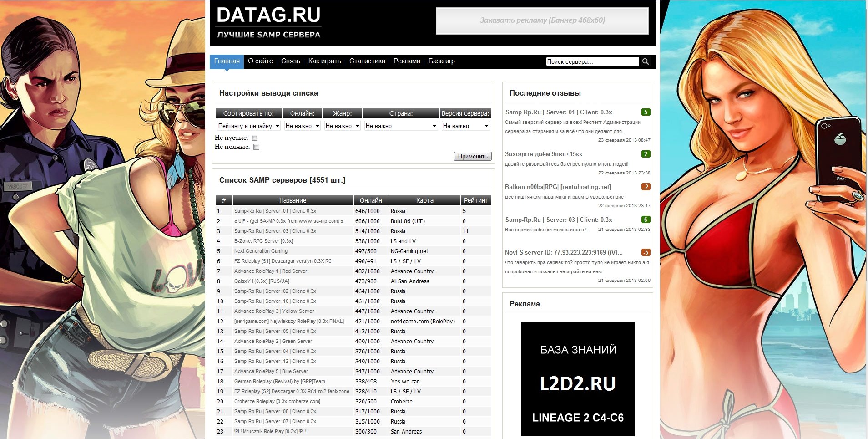Image resolution: width=868 pixels, height=439 pixels.
Task: Open Croherze Roleplay [0.3x croherze.com] link
Action: click(x=278, y=401)
